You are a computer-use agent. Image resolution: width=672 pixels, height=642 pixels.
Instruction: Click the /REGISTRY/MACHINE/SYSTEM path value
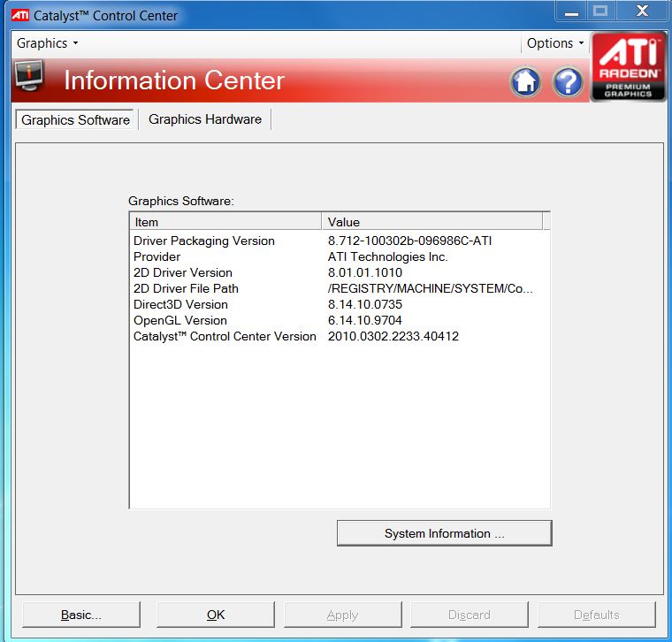[x=431, y=288]
